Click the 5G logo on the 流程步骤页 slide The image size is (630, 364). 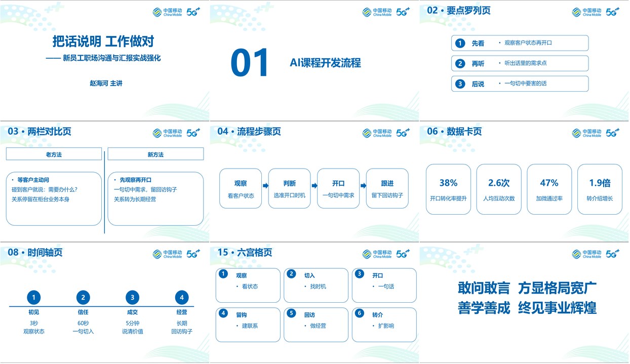(x=403, y=133)
